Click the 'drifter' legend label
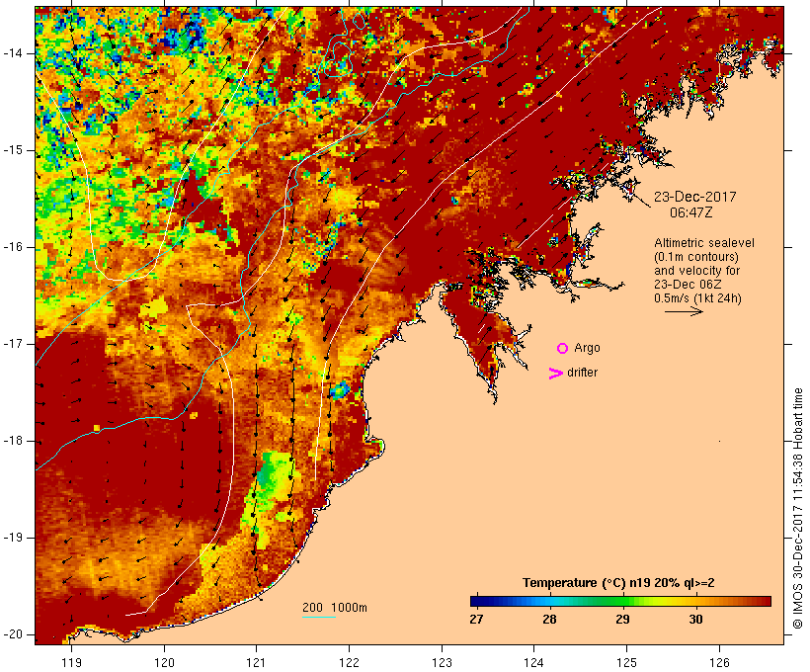 click(582, 373)
